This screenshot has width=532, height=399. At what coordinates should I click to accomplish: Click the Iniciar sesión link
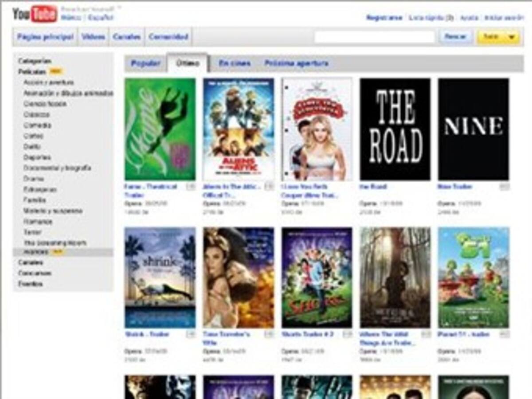click(503, 18)
